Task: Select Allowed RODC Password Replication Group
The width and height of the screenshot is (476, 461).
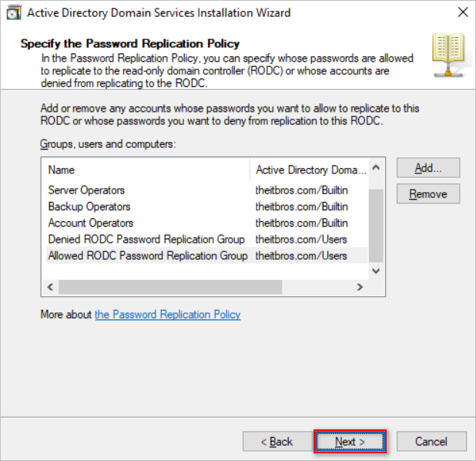Action: [x=206, y=256]
